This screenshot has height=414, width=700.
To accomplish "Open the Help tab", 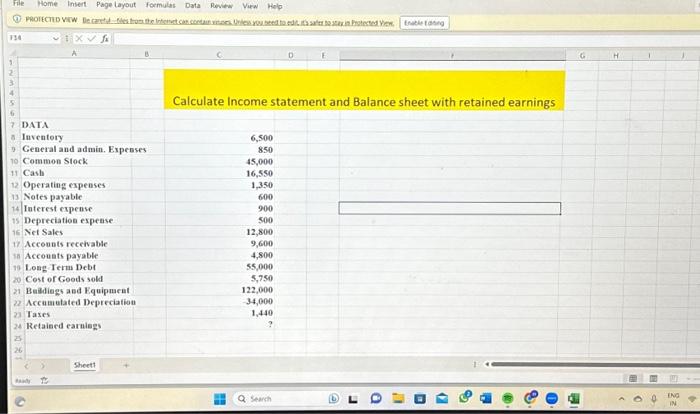I will 275,6.
